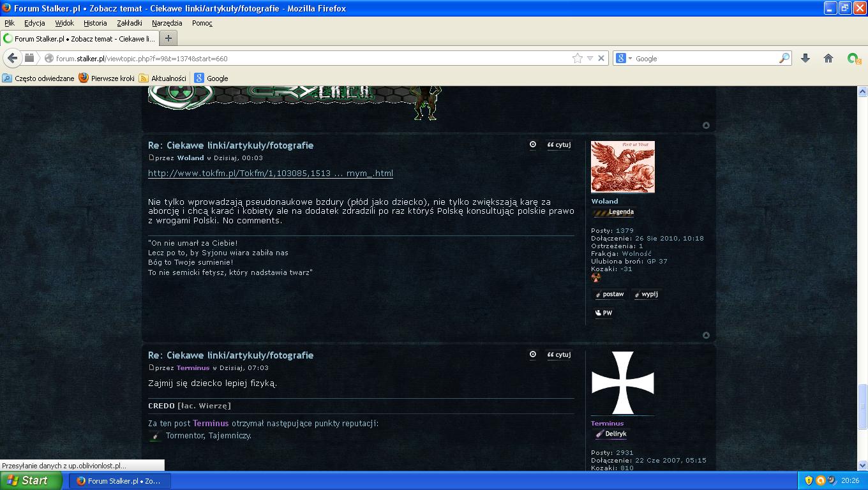The height and width of the screenshot is (490, 868).
Task: Click Woland's radiation badge icon
Action: [x=596, y=278]
